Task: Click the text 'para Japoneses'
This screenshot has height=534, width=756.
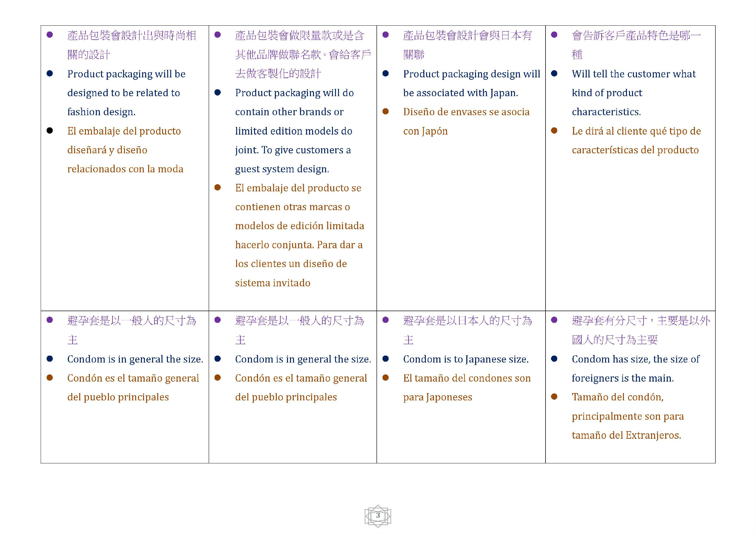Action: coord(438,397)
